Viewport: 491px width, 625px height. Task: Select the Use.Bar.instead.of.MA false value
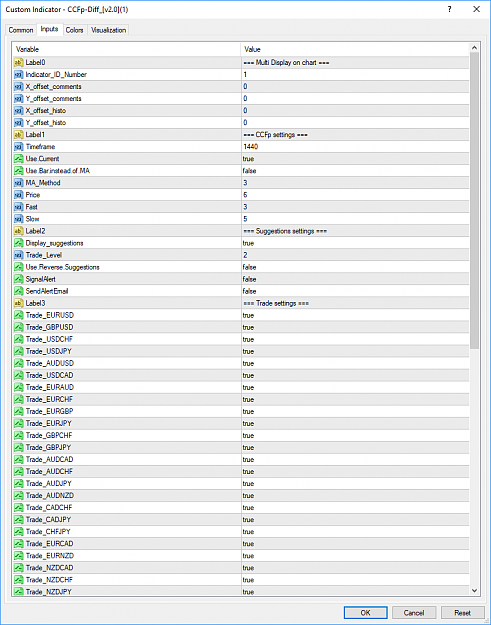tap(249, 171)
